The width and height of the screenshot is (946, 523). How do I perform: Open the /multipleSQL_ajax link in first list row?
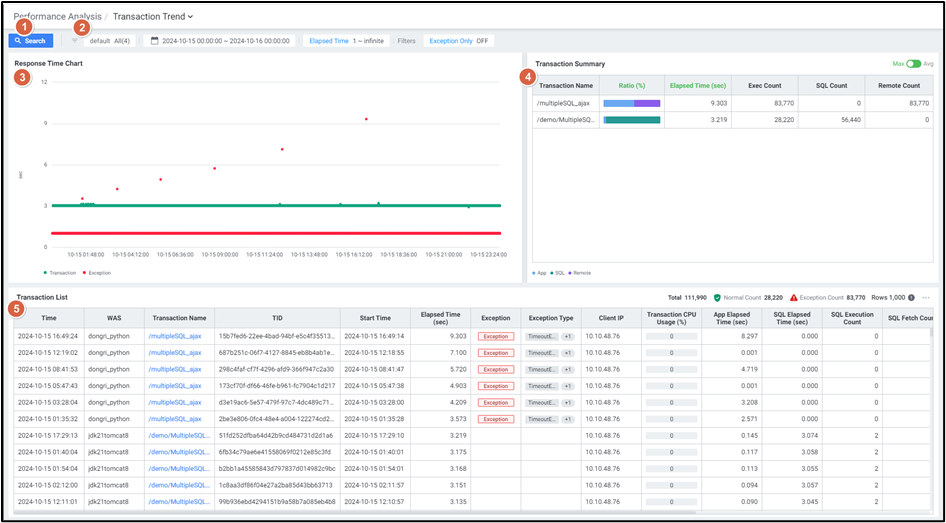pos(175,336)
